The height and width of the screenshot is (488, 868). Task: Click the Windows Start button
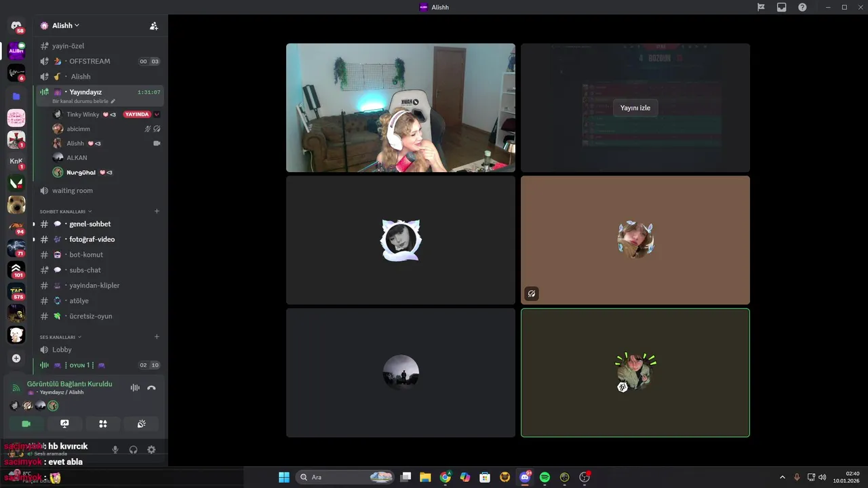click(284, 477)
